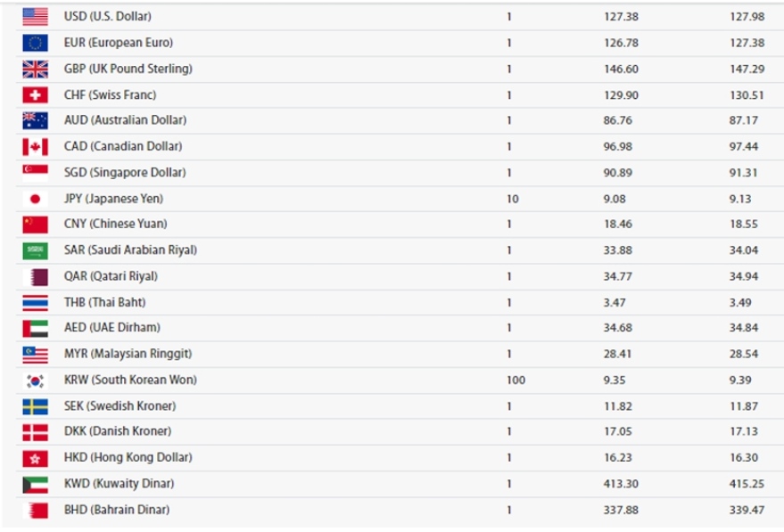Click MYR (Malaysian Ringgit) row label
The height and width of the screenshot is (532, 784).
click(x=128, y=354)
